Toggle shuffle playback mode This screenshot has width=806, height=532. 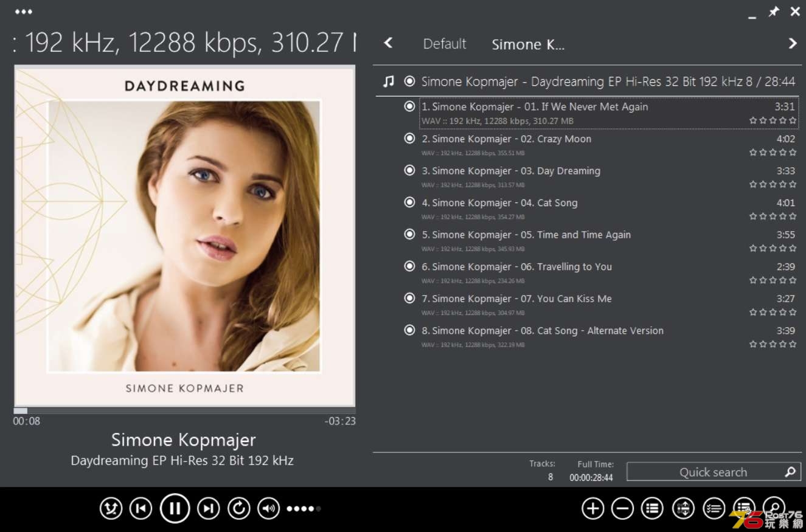pyautogui.click(x=111, y=508)
